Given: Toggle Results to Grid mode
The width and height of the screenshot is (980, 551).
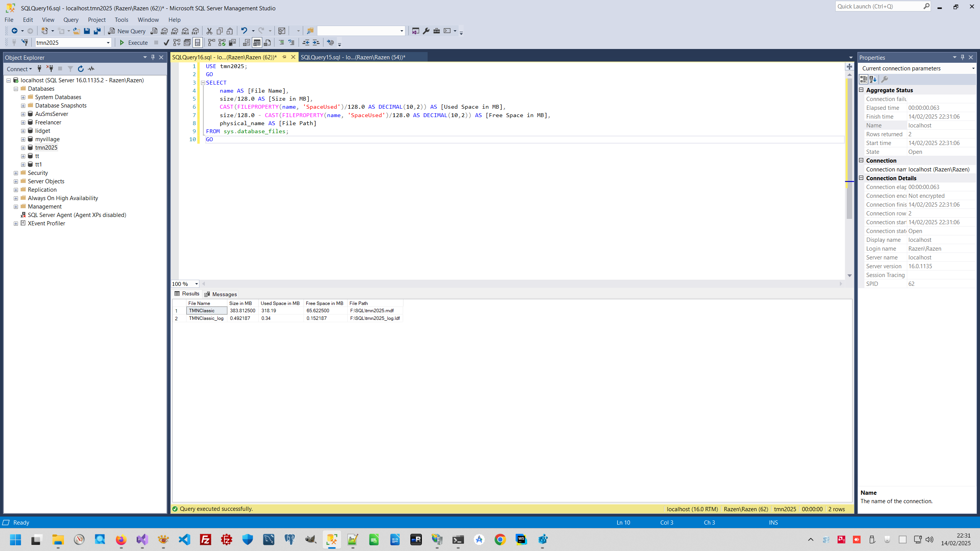Looking at the screenshot, I should click(257, 42).
